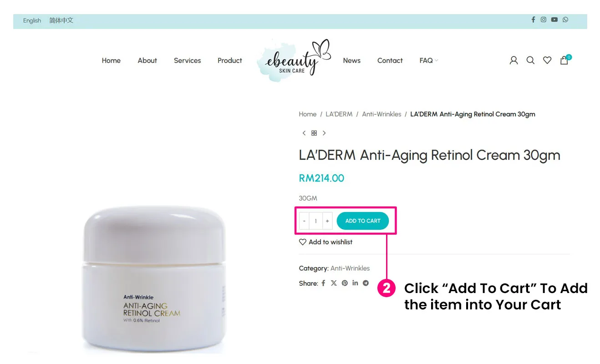Open the YouTube icon in top bar

pos(554,20)
